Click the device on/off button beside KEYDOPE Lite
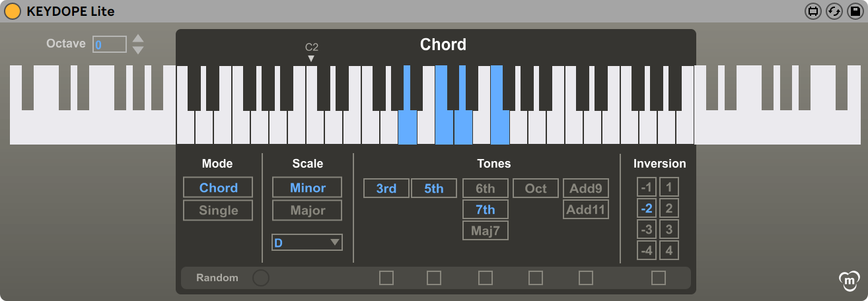868x301 pixels. (13, 11)
